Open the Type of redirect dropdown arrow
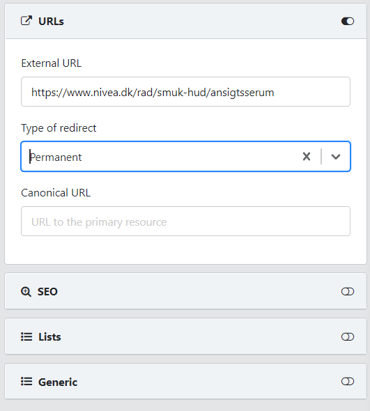The width and height of the screenshot is (370, 411). click(x=336, y=156)
